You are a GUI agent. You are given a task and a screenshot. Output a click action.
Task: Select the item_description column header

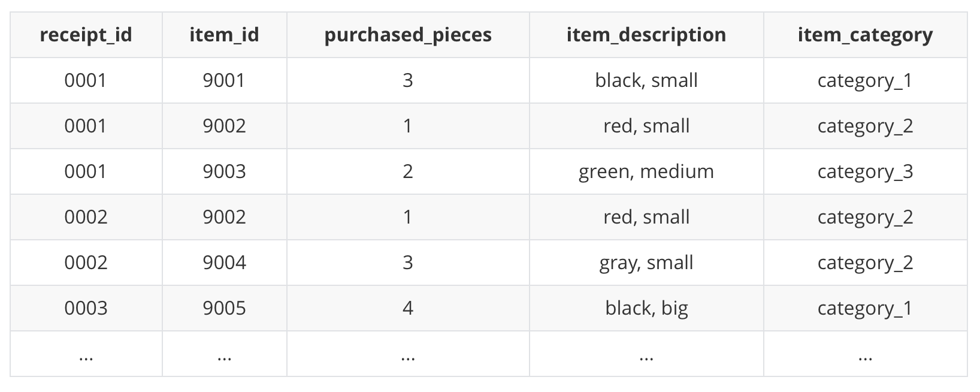pyautogui.click(x=646, y=35)
